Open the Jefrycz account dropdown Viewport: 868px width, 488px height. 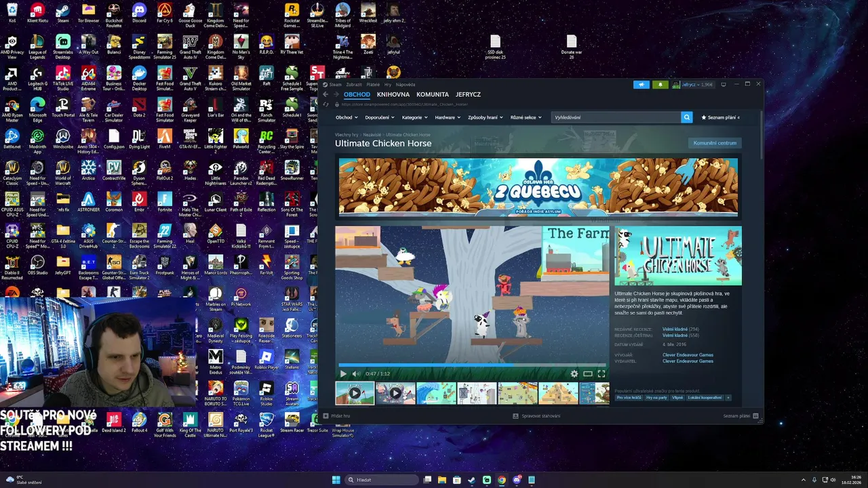692,85
